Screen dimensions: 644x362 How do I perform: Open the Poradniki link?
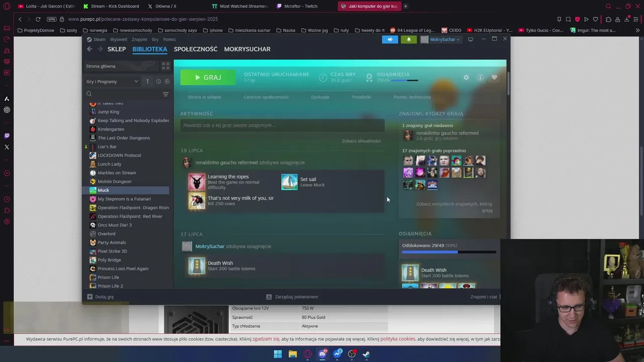click(x=361, y=97)
